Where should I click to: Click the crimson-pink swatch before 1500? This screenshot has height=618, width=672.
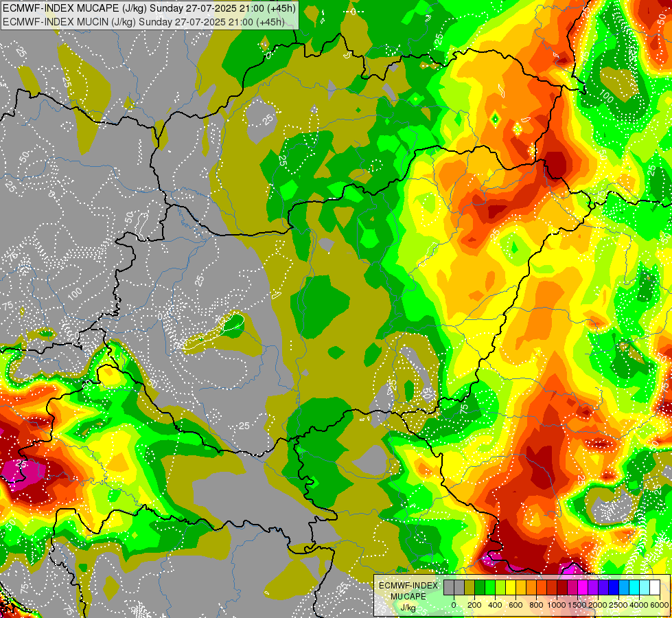tap(572, 587)
